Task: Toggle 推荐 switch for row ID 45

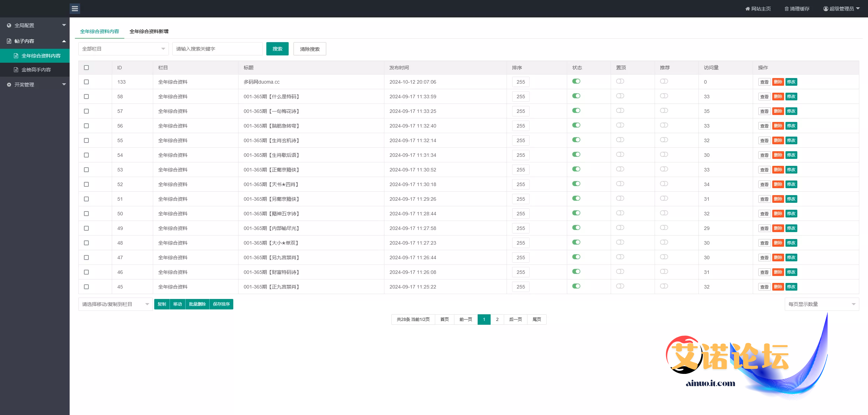Action: pos(664,286)
